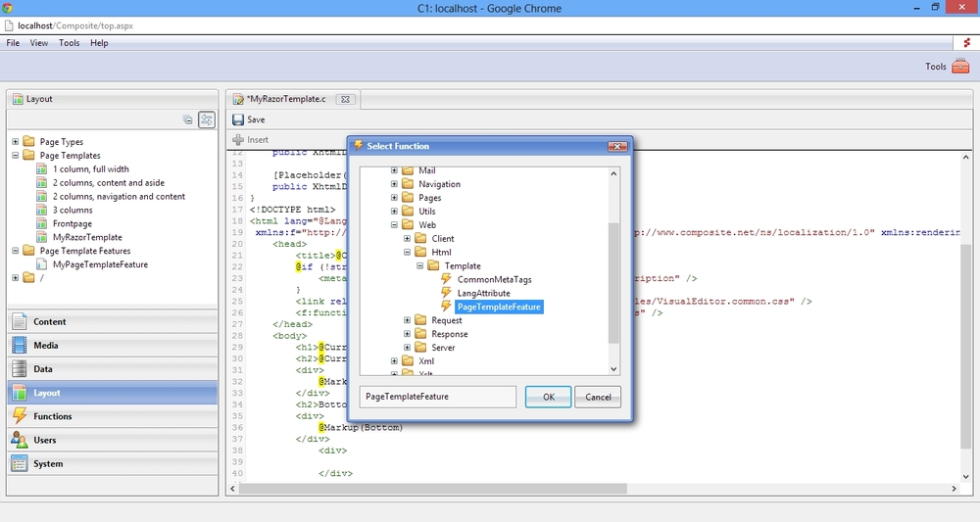This screenshot has width=980, height=522.
Task: Toggle the lock-tree-to-editor button in Layout panel
Action: point(207,119)
